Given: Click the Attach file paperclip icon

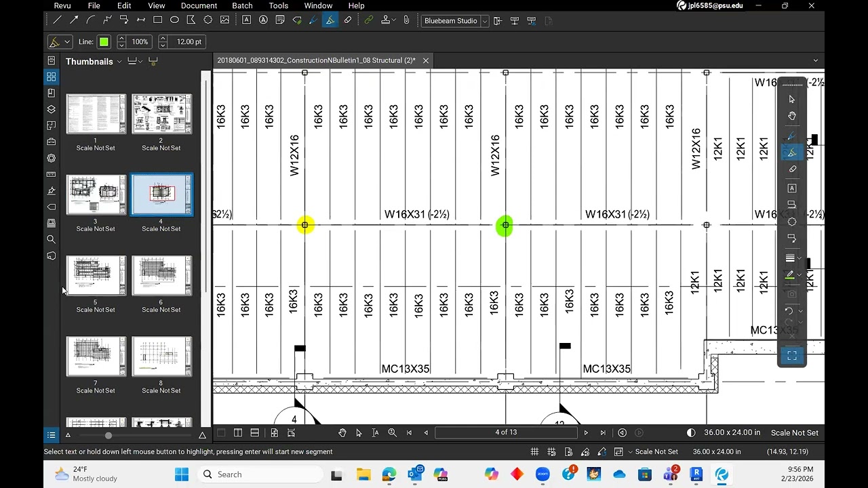Looking at the screenshot, I should 406,20.
